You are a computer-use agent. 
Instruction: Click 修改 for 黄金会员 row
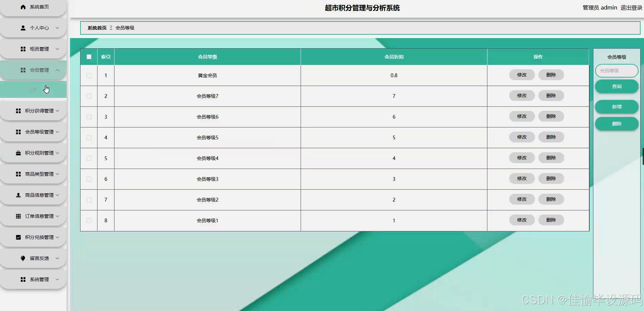pos(522,75)
